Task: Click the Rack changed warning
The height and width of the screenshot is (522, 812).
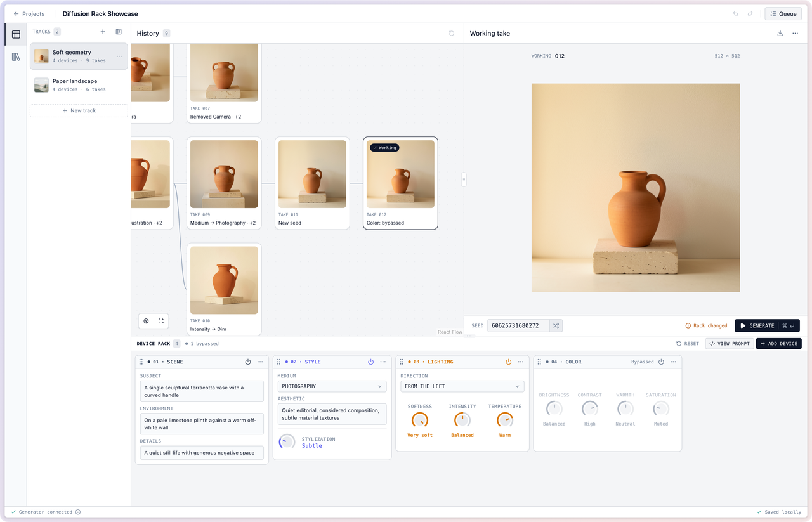Action: (706, 325)
